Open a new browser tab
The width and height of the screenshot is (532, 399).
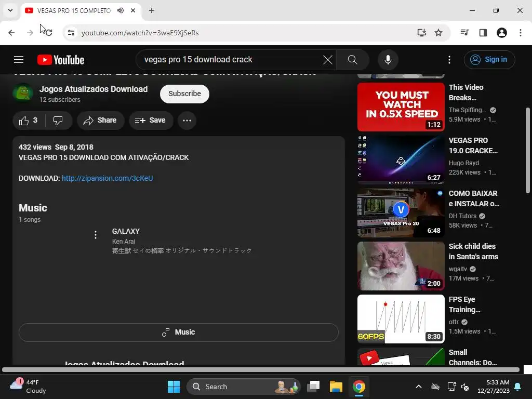pos(152,10)
